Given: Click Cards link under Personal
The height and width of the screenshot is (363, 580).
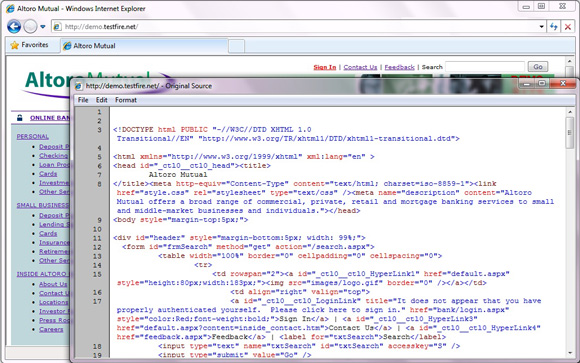Looking at the screenshot, I should coord(48,174).
